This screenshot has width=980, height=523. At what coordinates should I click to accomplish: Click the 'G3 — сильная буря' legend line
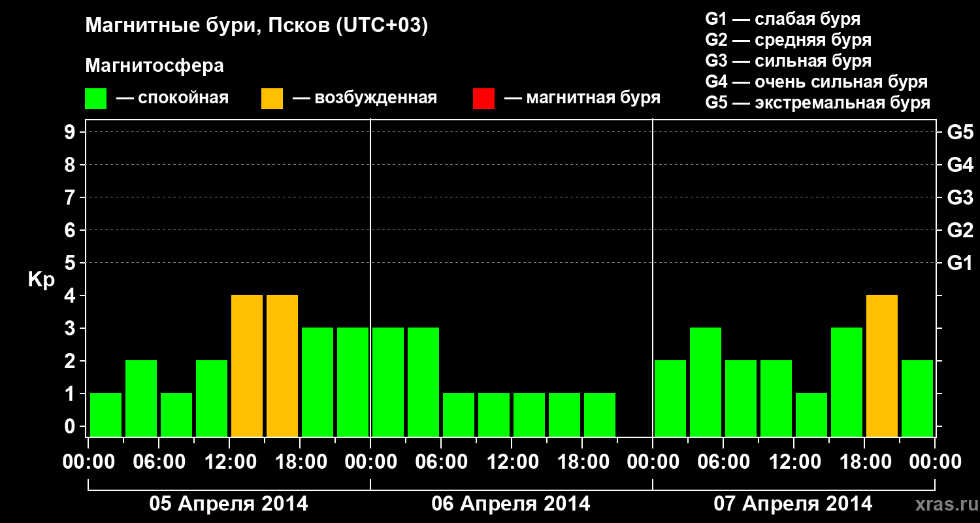coord(788,61)
